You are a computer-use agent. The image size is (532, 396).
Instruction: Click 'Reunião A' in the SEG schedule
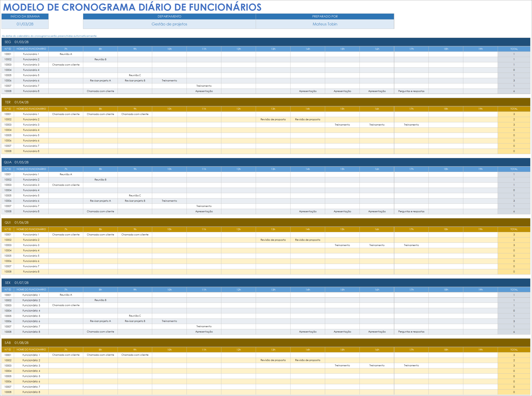pos(66,54)
